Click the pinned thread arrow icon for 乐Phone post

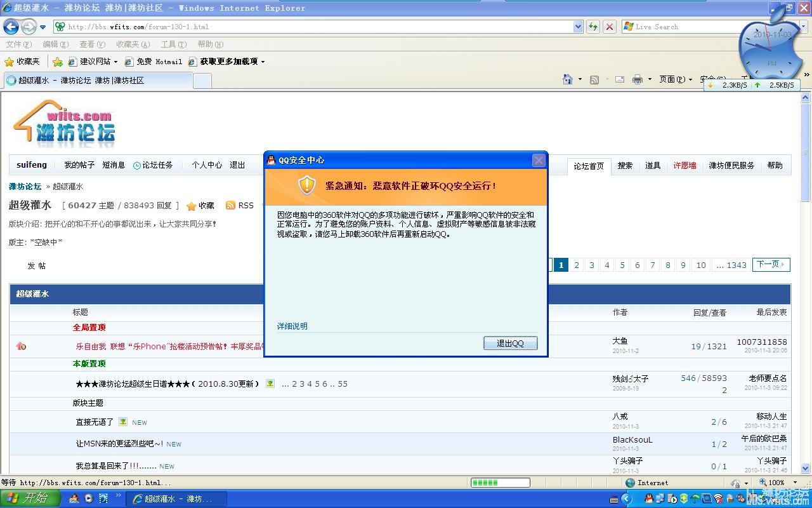[21, 346]
